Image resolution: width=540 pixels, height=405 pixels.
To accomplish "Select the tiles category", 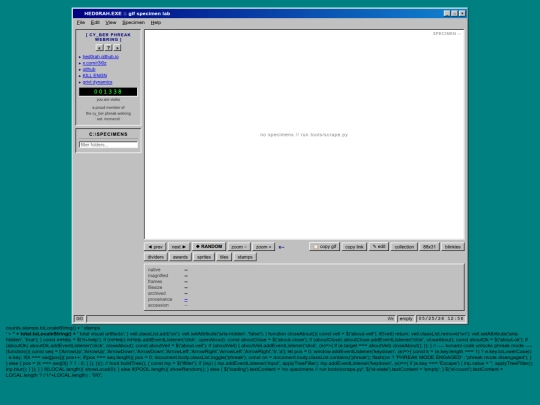I will (224, 257).
